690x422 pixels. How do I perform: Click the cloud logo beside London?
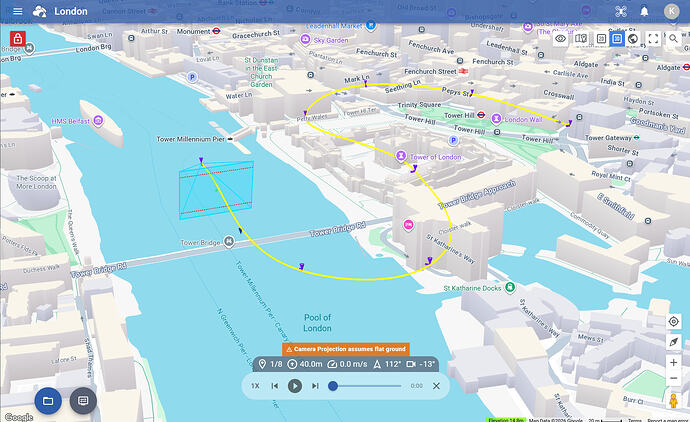point(40,11)
